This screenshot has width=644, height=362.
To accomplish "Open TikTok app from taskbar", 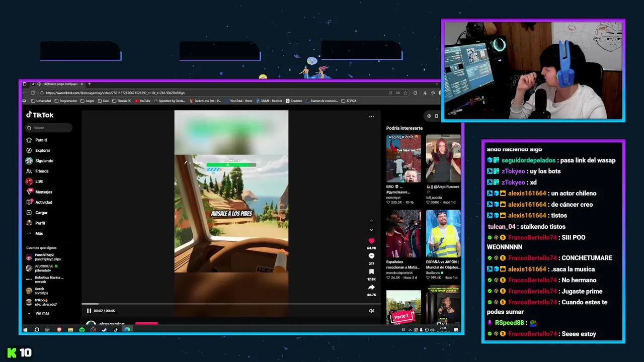I will point(116,330).
